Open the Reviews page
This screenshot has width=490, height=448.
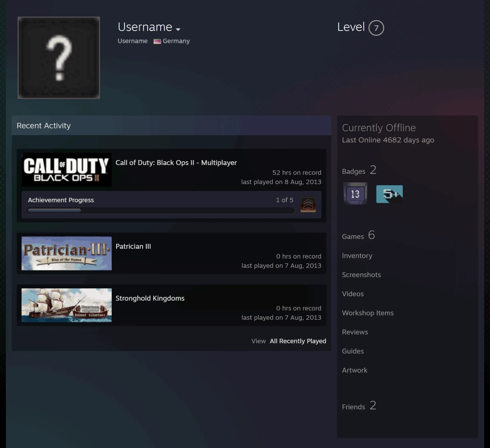(355, 332)
